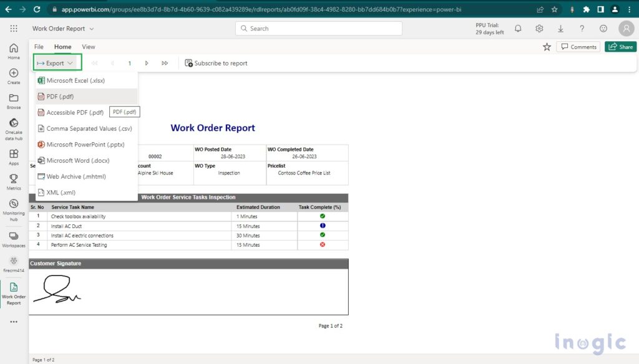Favorite the report with star icon
Image resolution: width=639 pixels, height=364 pixels.
[x=547, y=47]
